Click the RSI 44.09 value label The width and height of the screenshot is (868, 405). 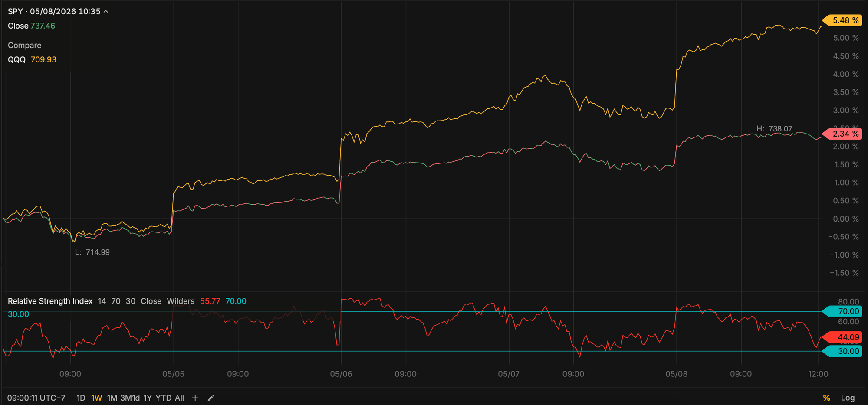coord(842,337)
